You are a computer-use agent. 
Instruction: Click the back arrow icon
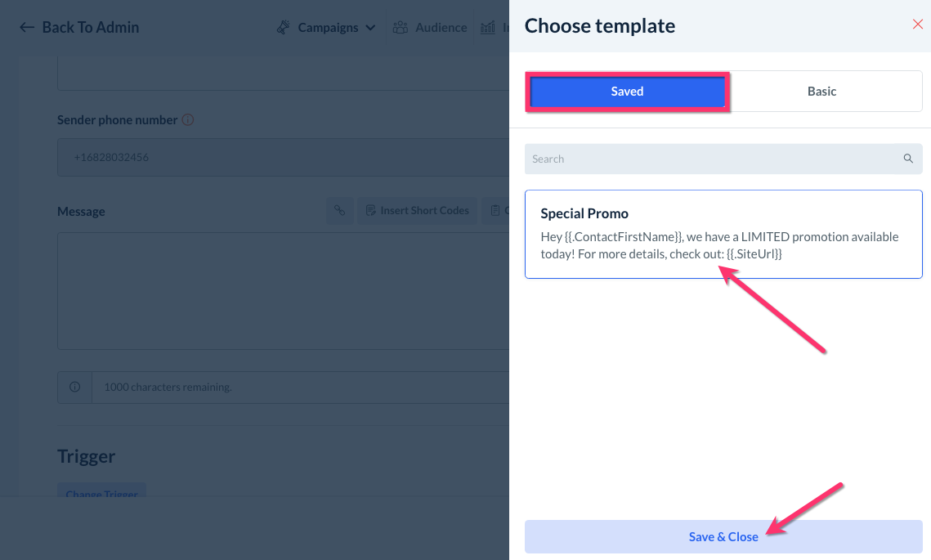click(27, 28)
